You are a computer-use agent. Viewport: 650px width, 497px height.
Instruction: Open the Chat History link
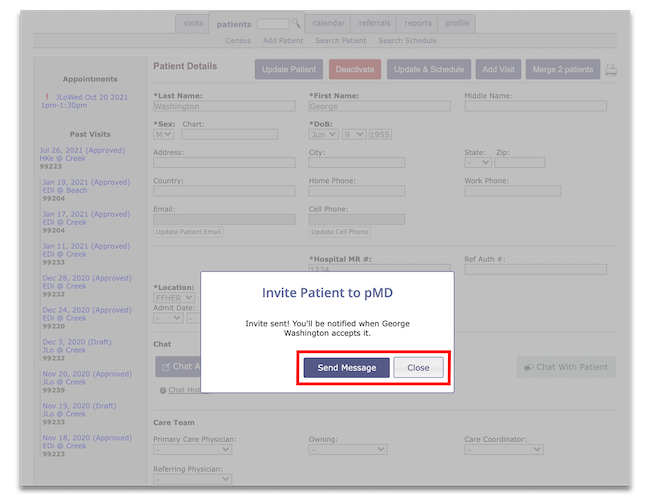coord(184,390)
